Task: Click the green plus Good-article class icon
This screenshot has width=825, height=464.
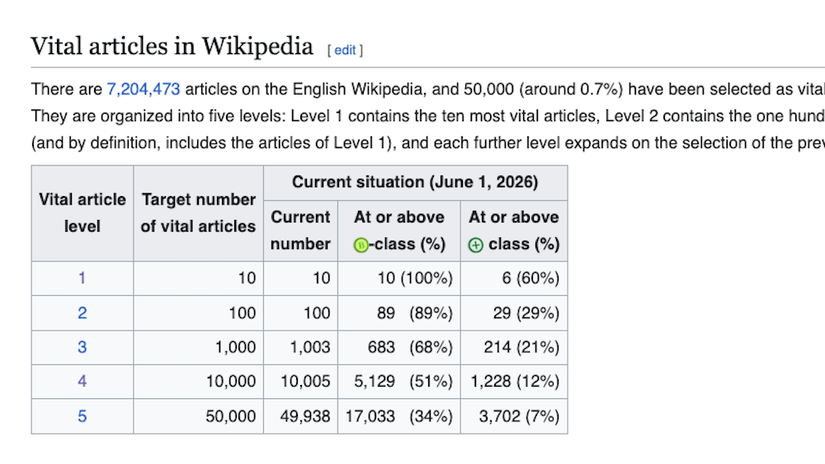Action: 476,245
